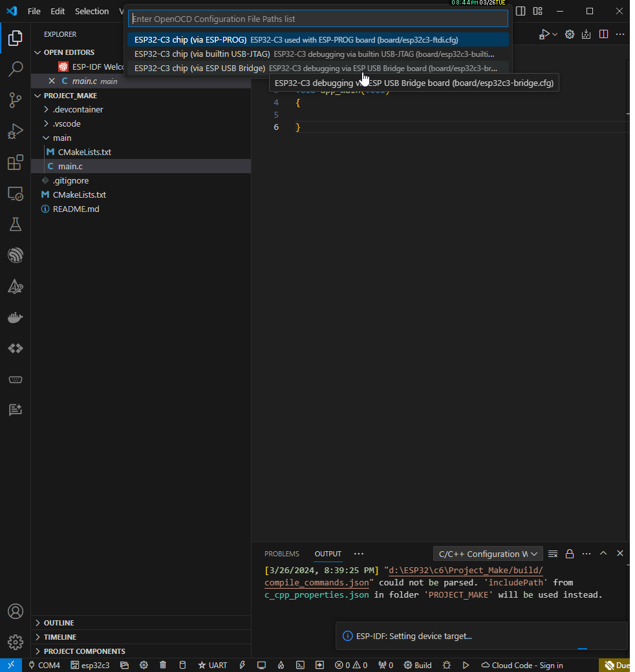Change esp32c3 device target in status bar

90,665
